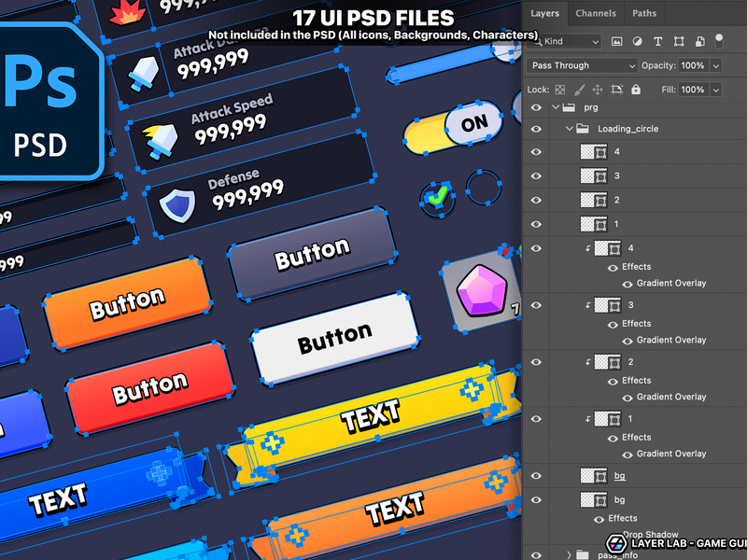This screenshot has height=560, width=747.
Task: Select the Defense shield icon on canvas
Action: point(177,205)
